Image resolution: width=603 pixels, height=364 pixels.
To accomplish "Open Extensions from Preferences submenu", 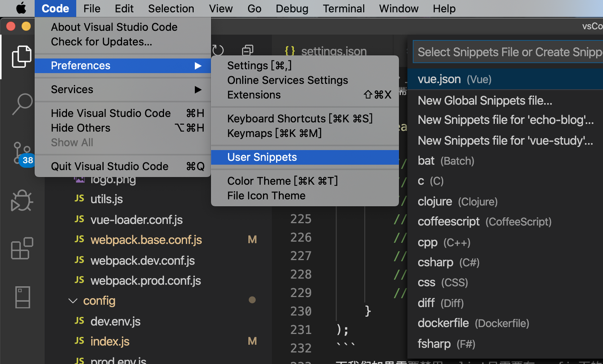I will pos(305,95).
